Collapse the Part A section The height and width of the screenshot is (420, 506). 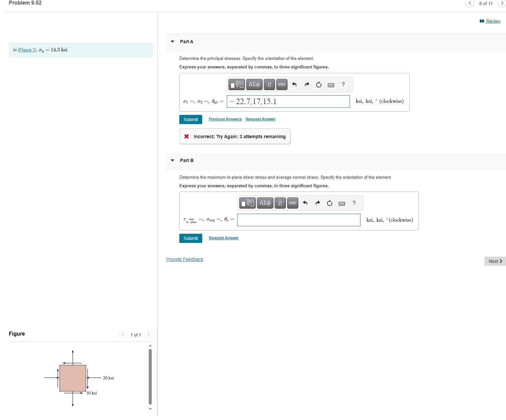click(173, 42)
